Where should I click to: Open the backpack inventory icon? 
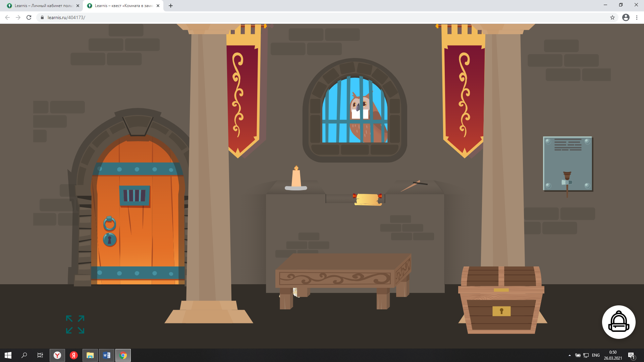[x=619, y=322]
